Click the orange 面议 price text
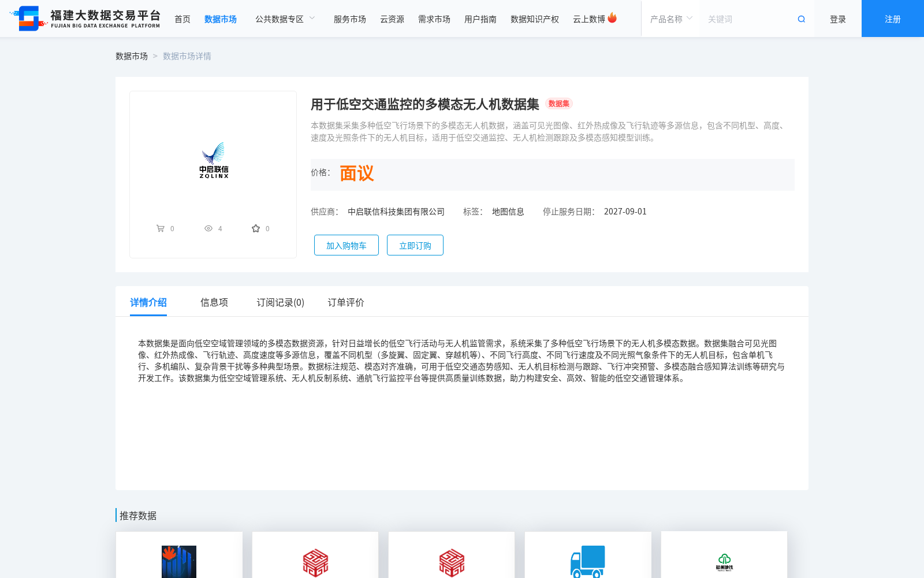 [x=357, y=173]
